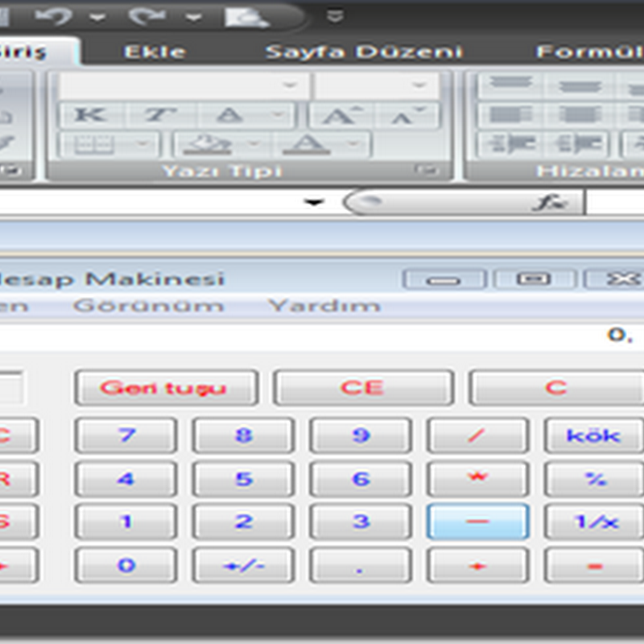
Task: Open the fill color dropdown arrow
Action: (254, 145)
